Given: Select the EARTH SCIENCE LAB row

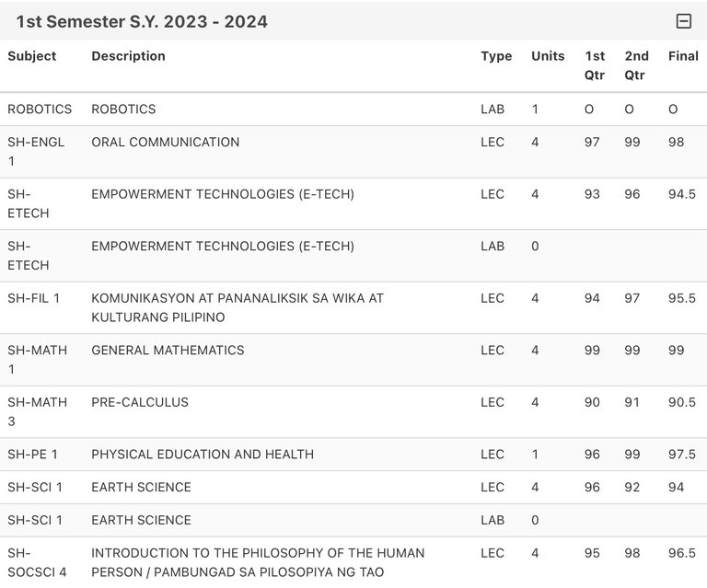Looking at the screenshot, I should [x=353, y=520].
